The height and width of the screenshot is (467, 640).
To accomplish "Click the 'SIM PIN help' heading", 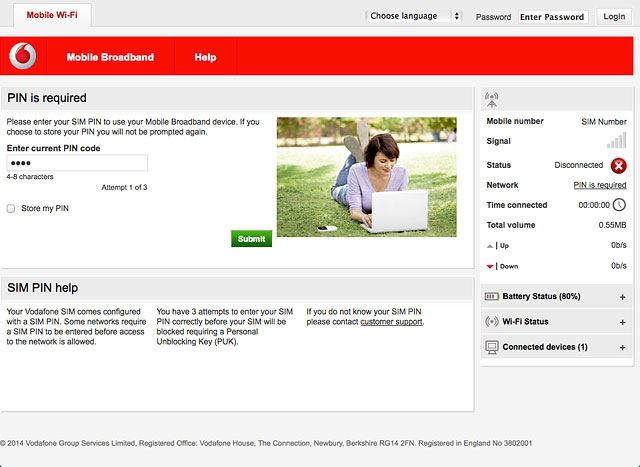I will click(x=42, y=288).
